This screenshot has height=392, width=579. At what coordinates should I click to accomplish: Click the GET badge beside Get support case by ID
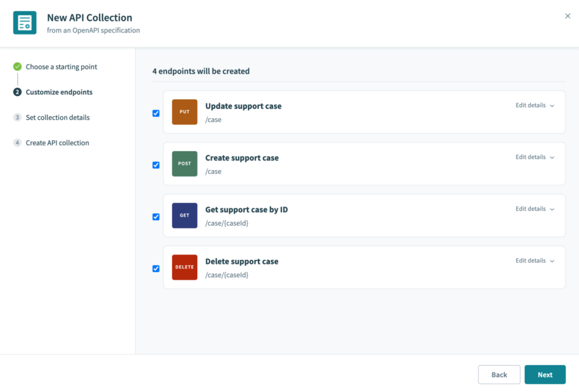click(x=184, y=216)
